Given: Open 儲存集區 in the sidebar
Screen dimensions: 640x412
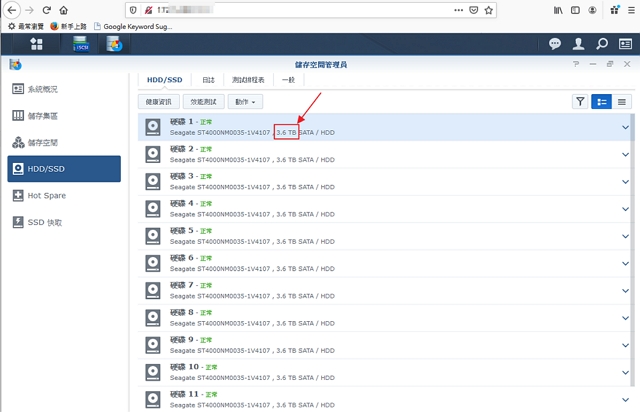Looking at the screenshot, I should (64, 116).
